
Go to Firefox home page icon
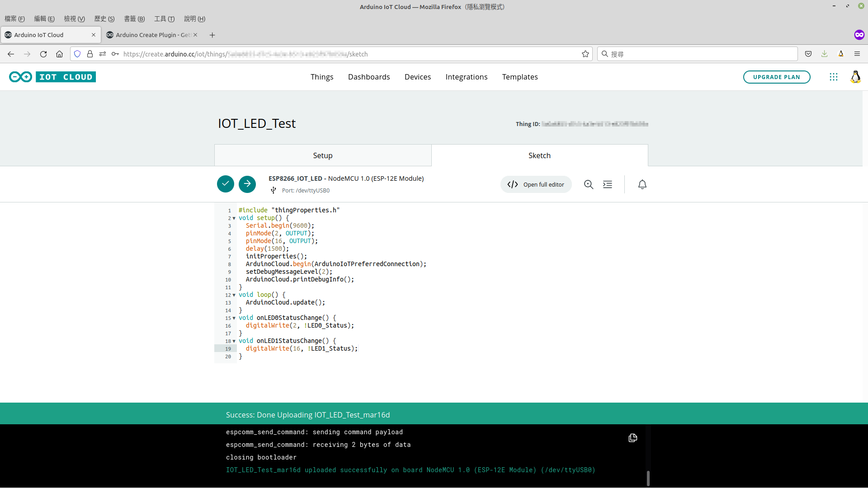click(x=59, y=54)
